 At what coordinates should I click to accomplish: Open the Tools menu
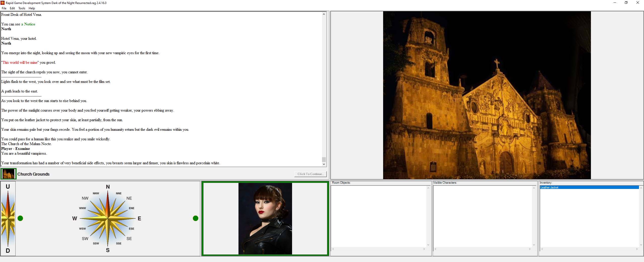[x=22, y=8]
